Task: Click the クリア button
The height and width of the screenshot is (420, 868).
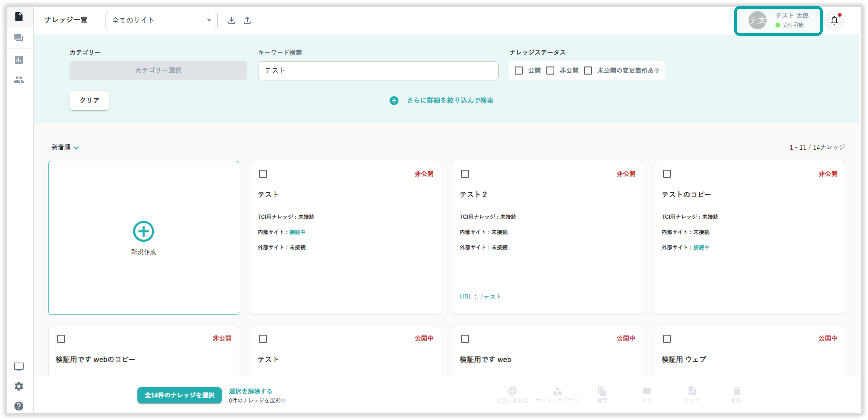Action: pyautogui.click(x=90, y=101)
